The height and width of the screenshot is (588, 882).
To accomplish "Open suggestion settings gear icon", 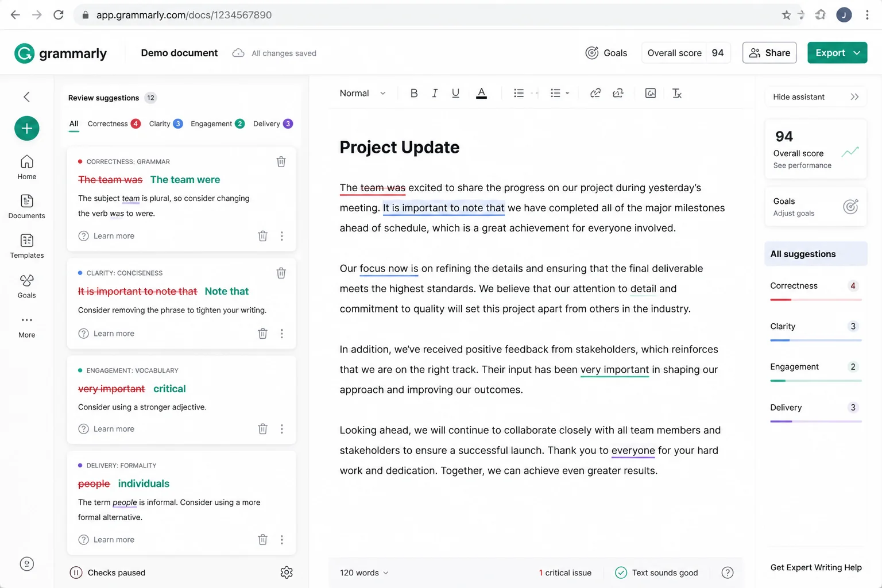I will pos(287,572).
